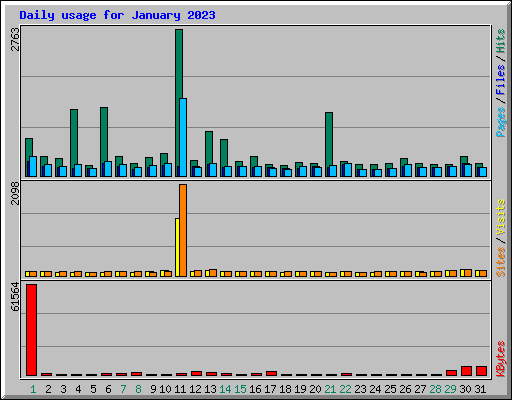Click the yellow 'Visits' legend label

click(x=501, y=217)
